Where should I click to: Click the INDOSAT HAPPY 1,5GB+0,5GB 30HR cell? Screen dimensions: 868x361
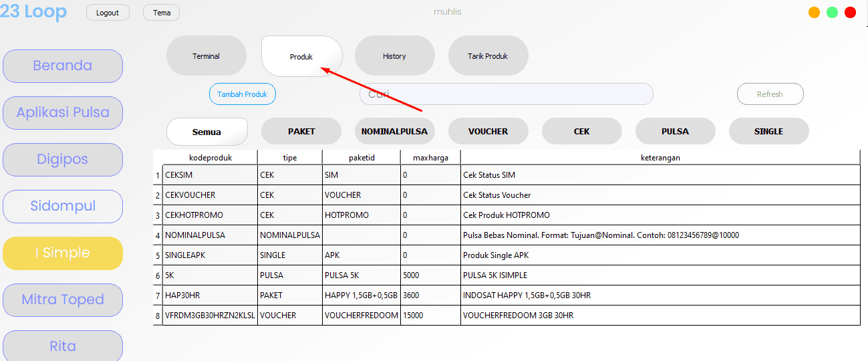tap(660, 295)
